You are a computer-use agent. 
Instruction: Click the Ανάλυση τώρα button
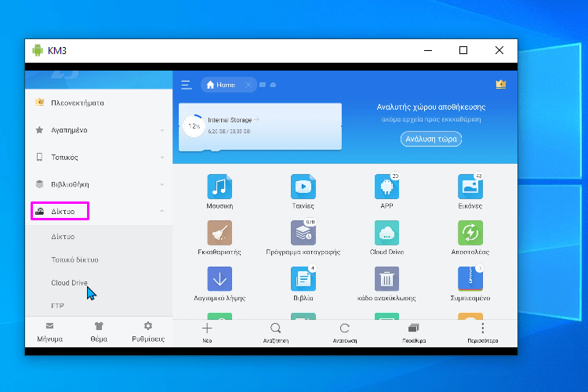[x=431, y=139]
